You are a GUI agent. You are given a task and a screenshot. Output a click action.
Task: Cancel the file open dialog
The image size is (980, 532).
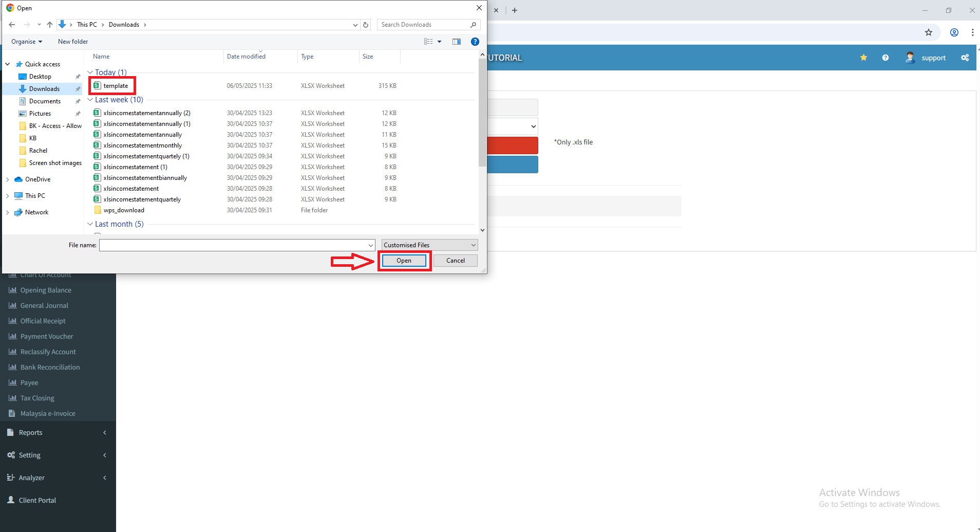click(x=455, y=261)
